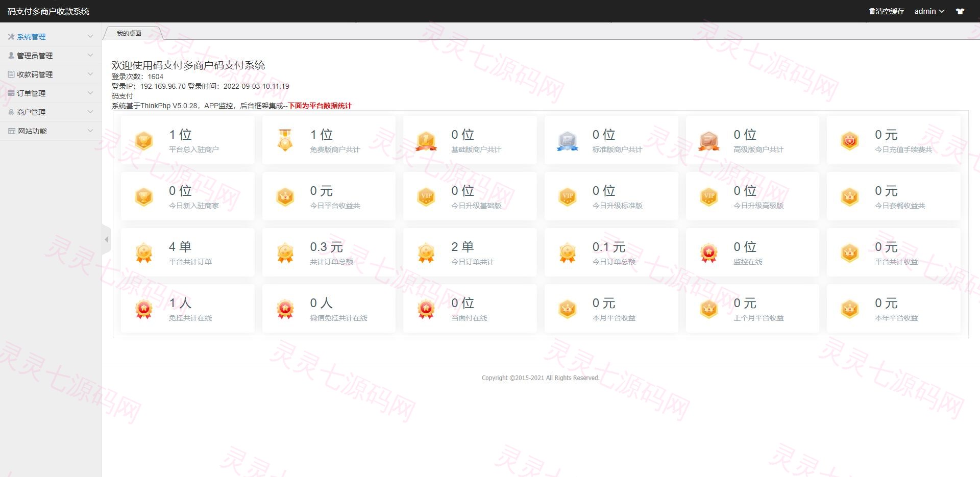Click the 订单管理 card icon
The width and height of the screenshot is (980, 477).
[x=11, y=93]
